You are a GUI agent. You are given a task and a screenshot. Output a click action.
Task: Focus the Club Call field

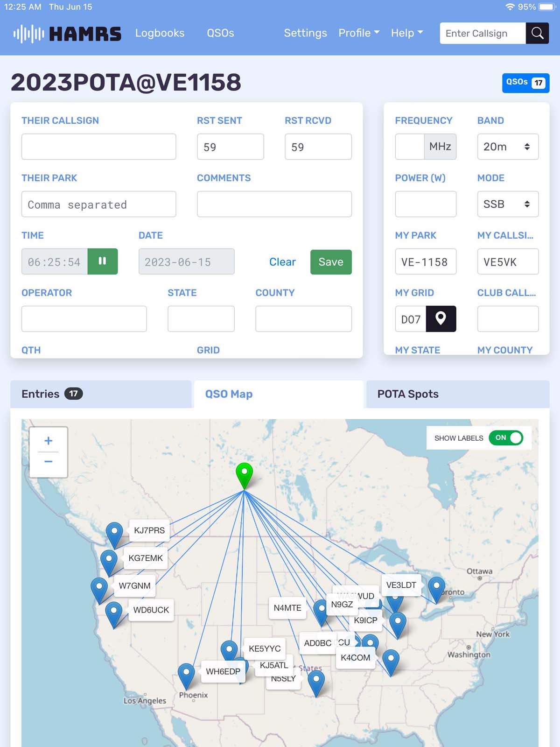pos(508,319)
